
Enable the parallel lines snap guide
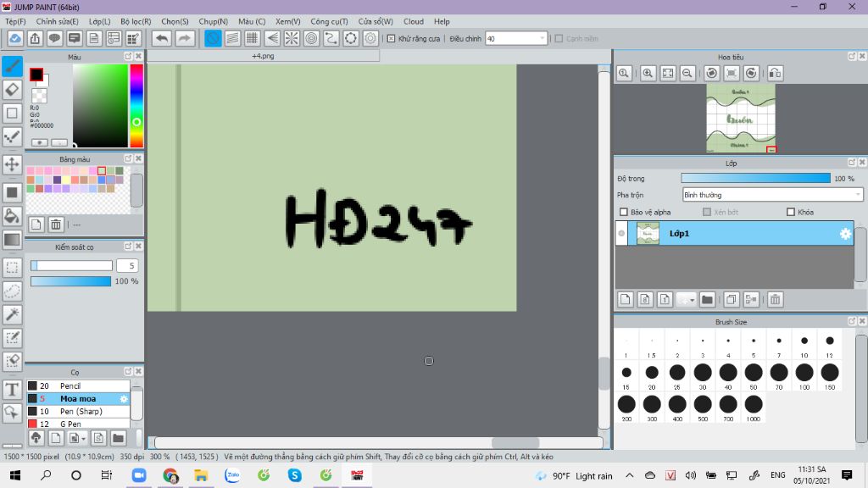point(232,39)
